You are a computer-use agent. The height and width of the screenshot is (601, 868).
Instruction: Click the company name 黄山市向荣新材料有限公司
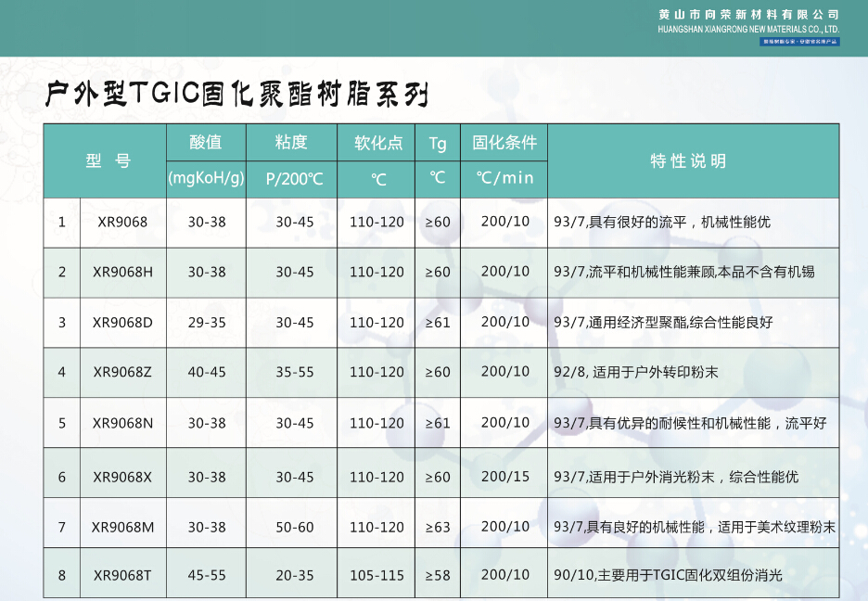point(747,15)
